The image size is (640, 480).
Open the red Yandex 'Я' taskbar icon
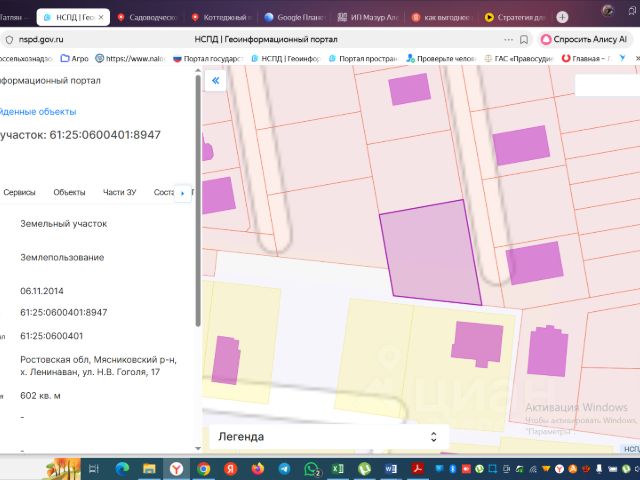pos(231,469)
